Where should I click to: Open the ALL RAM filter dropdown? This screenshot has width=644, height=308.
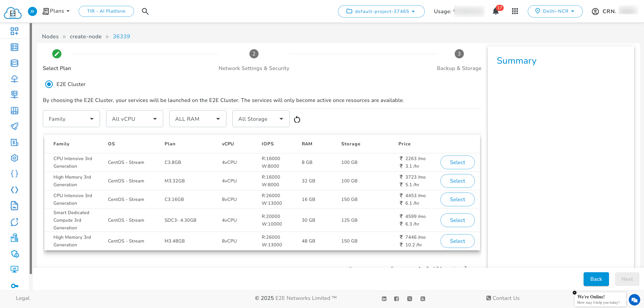pos(198,119)
